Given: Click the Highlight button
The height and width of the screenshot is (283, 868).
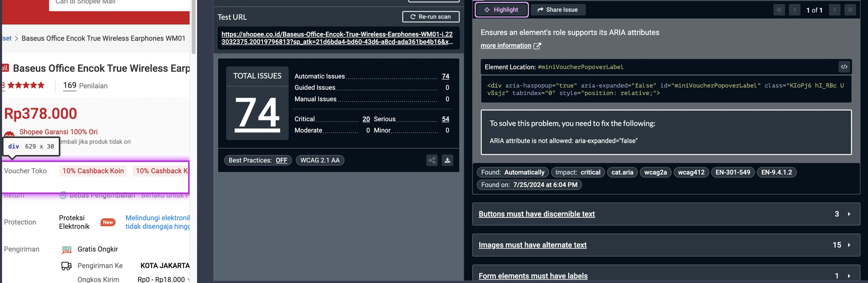Looking at the screenshot, I should tap(501, 10).
